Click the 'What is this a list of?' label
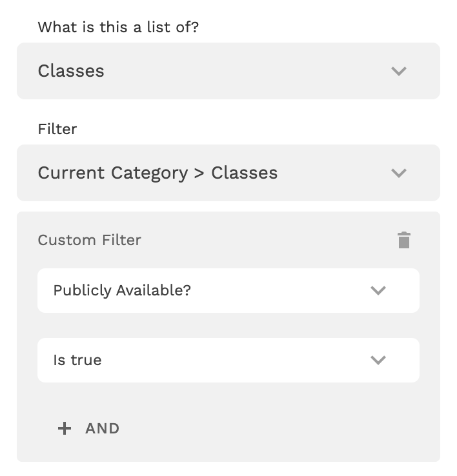Screen dimensions: 457x476 pos(118,27)
